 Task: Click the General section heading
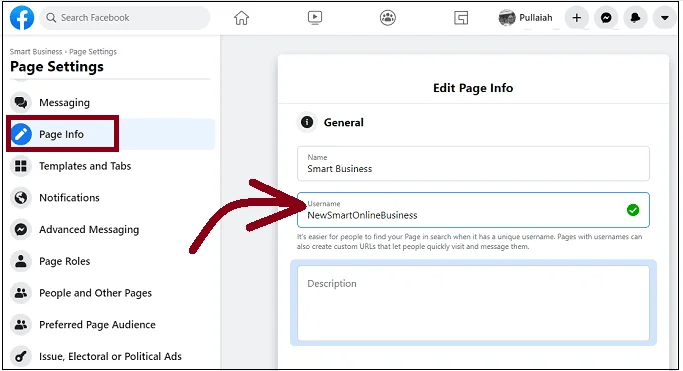344,122
